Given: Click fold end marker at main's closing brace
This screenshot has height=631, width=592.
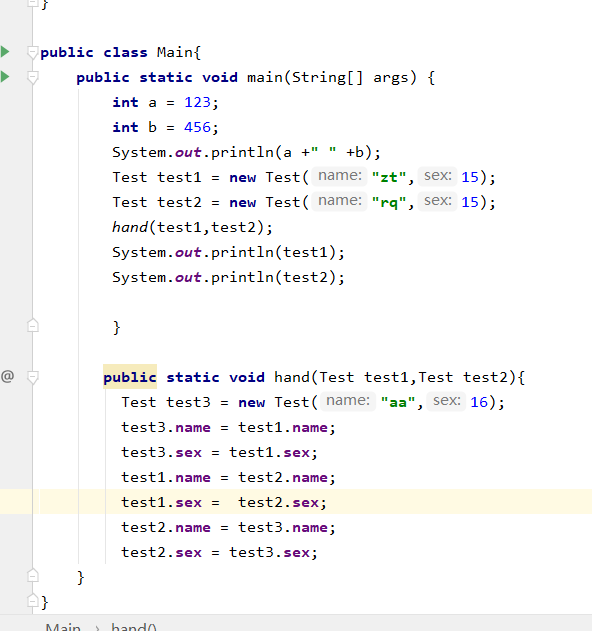Looking at the screenshot, I should (x=33, y=325).
